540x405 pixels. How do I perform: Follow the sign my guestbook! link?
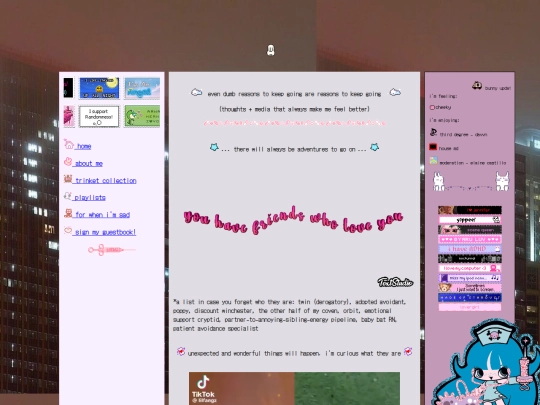(x=105, y=232)
